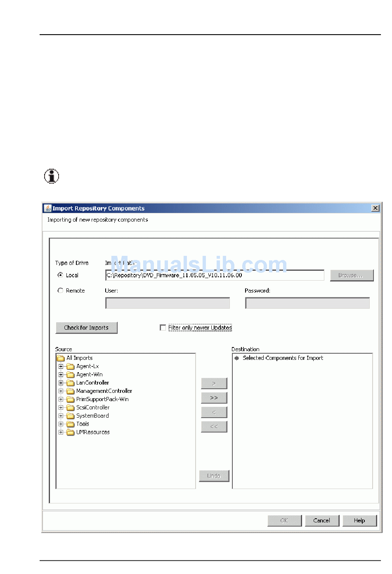Click the information note icon
Screen dimensions: 392x574
point(52,176)
